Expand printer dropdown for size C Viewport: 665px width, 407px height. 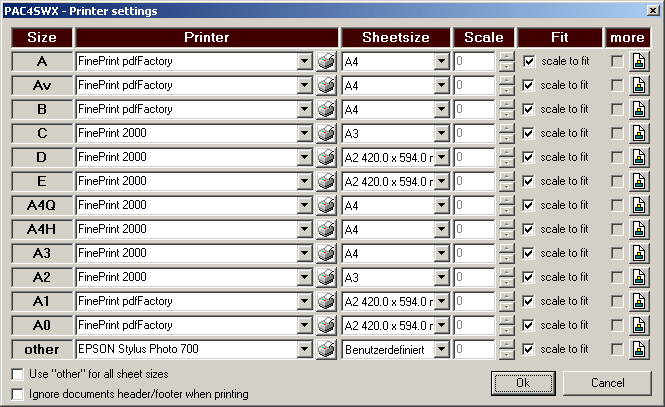pos(305,134)
